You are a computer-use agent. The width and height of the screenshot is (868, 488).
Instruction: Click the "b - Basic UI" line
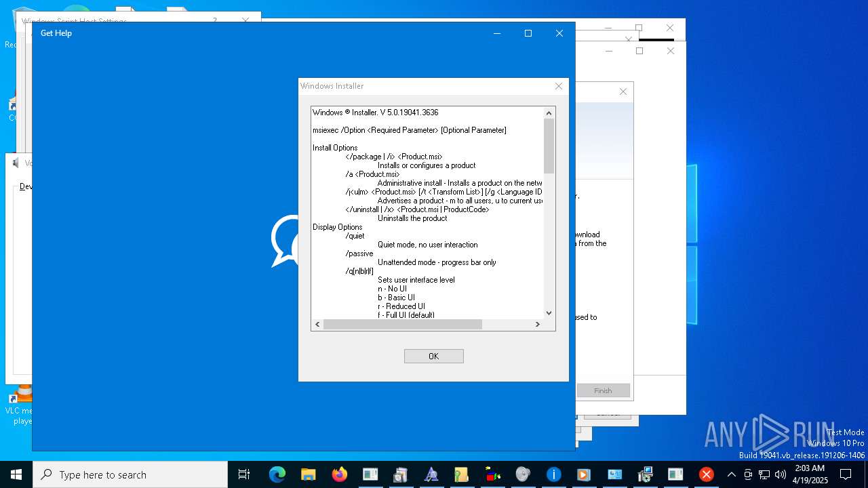click(x=396, y=298)
